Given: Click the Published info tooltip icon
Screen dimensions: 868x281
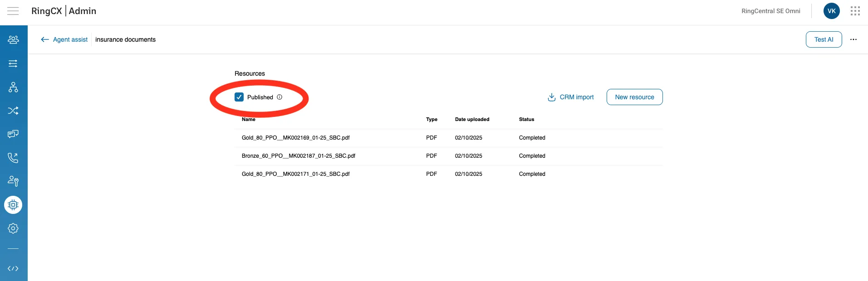Looking at the screenshot, I should click(x=280, y=97).
